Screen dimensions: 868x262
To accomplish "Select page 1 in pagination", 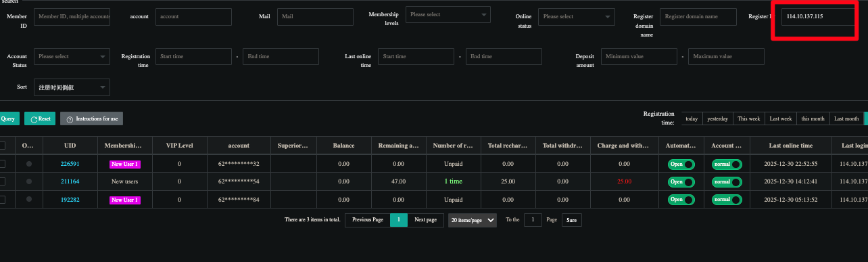I will click(399, 220).
